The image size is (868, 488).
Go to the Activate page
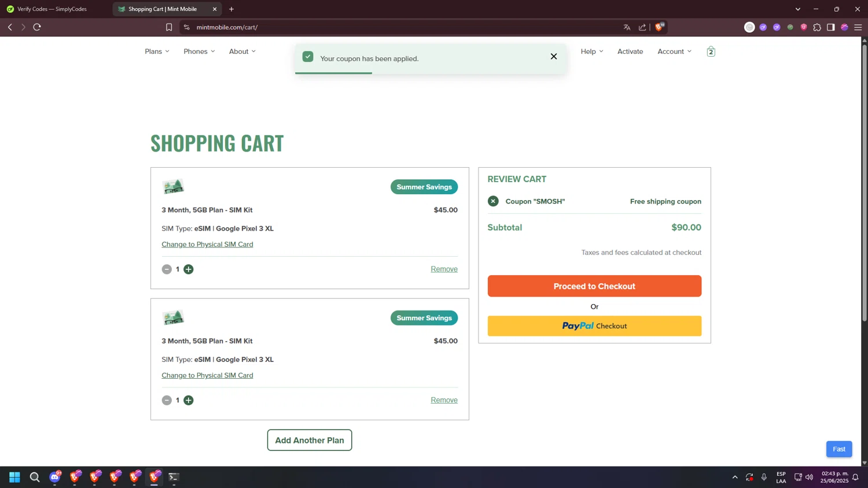630,51
